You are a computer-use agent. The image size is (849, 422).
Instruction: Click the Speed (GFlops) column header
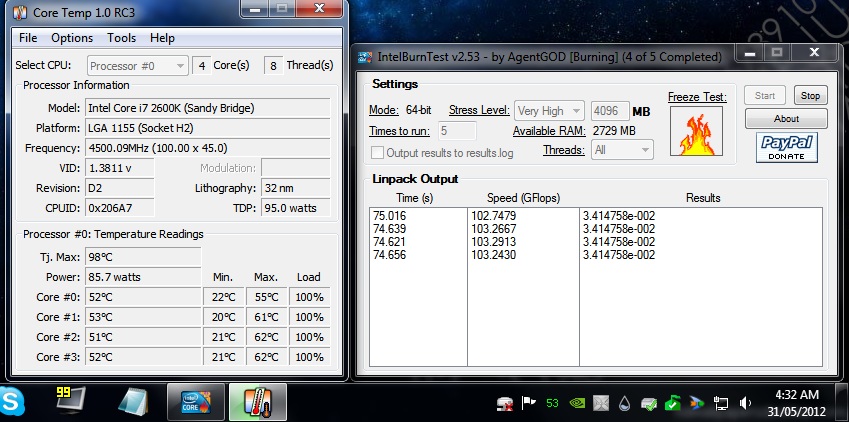[x=523, y=198]
